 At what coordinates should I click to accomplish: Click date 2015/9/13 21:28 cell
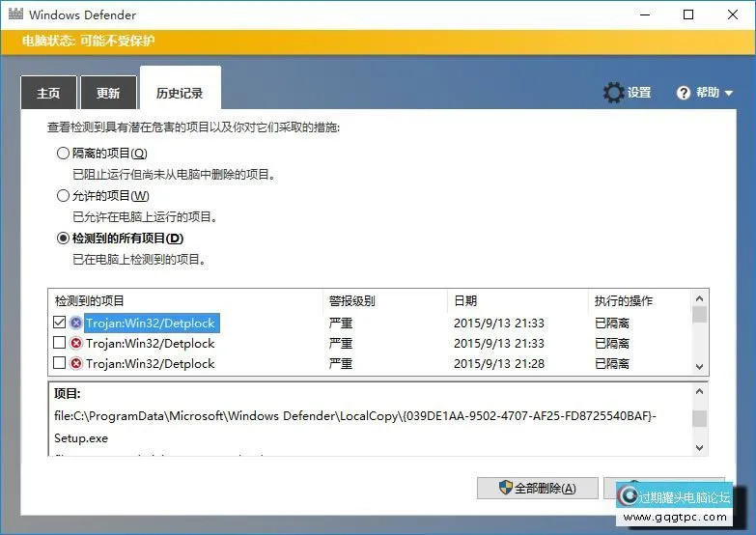[x=499, y=363]
